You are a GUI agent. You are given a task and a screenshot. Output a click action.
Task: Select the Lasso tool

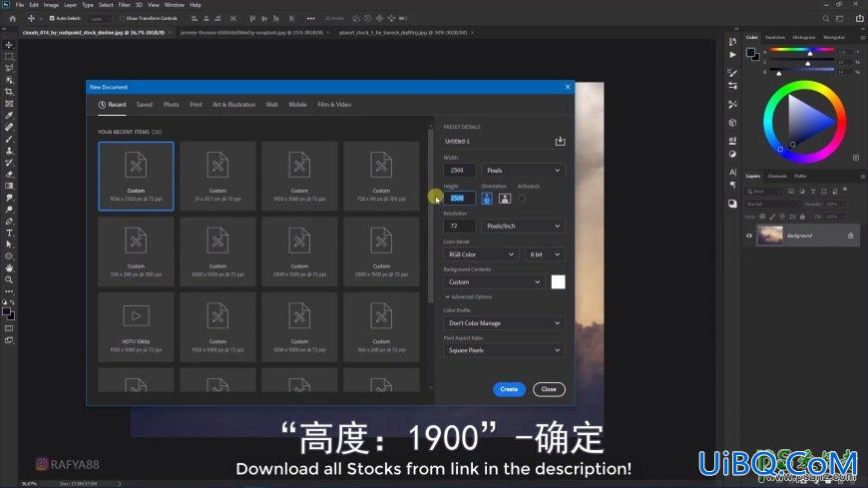(9, 68)
